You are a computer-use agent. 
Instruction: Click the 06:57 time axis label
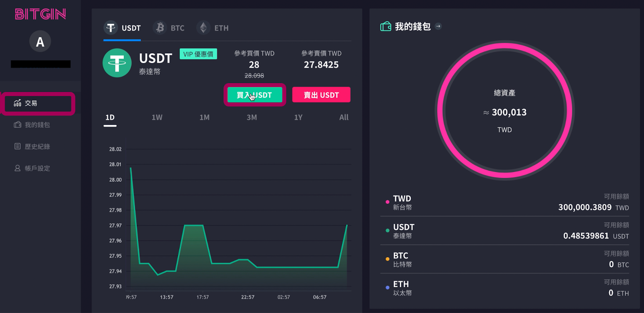[x=320, y=297]
